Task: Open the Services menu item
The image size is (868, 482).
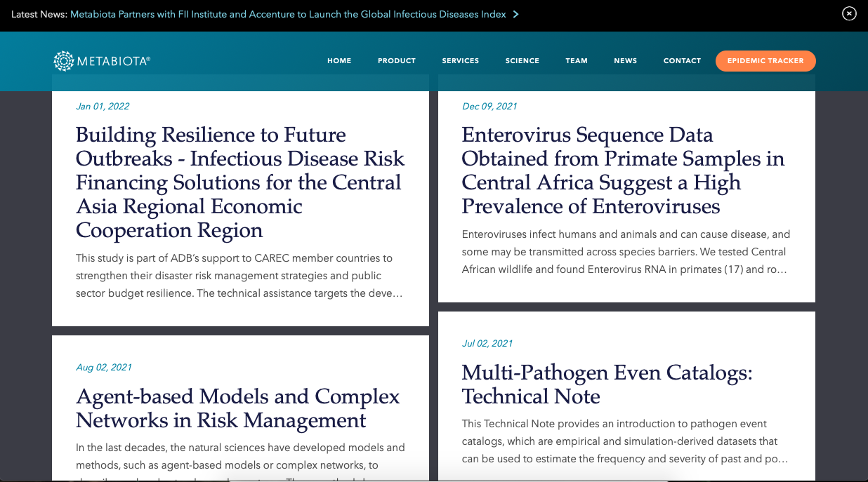Action: [x=461, y=61]
